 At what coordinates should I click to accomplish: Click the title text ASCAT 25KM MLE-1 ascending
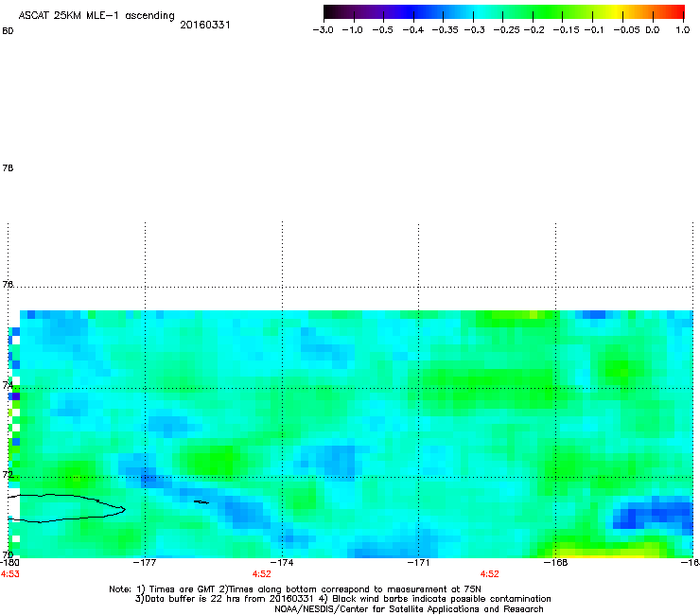[96, 16]
